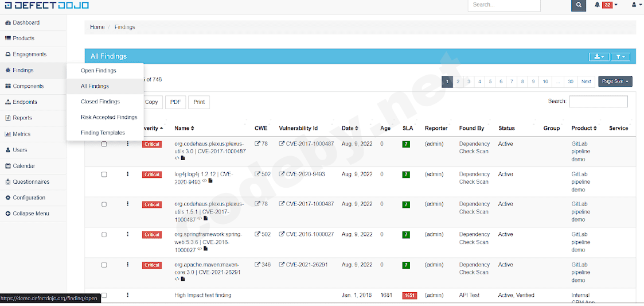Click the Dashboard sidebar icon
The width and height of the screenshot is (644, 306).
click(8, 22)
